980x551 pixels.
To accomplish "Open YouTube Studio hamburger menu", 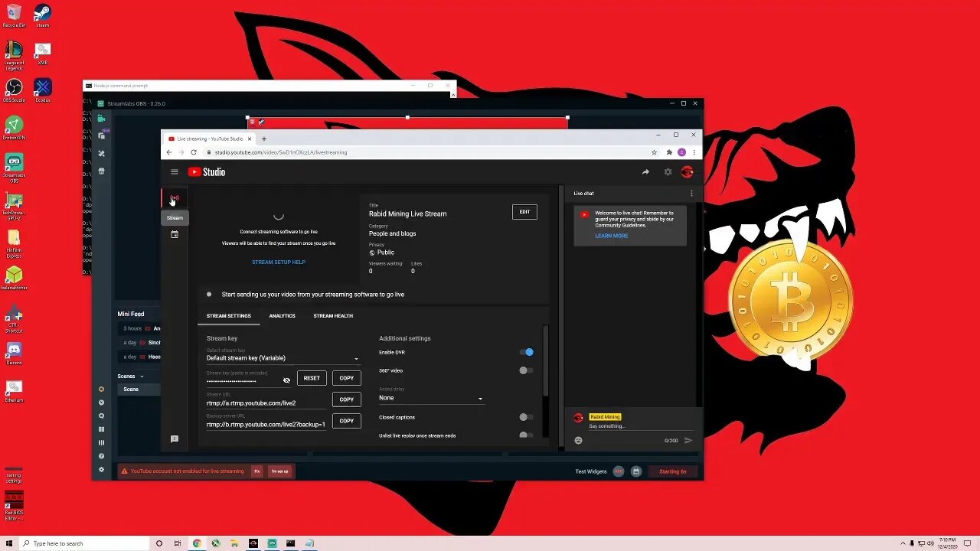I will [175, 172].
